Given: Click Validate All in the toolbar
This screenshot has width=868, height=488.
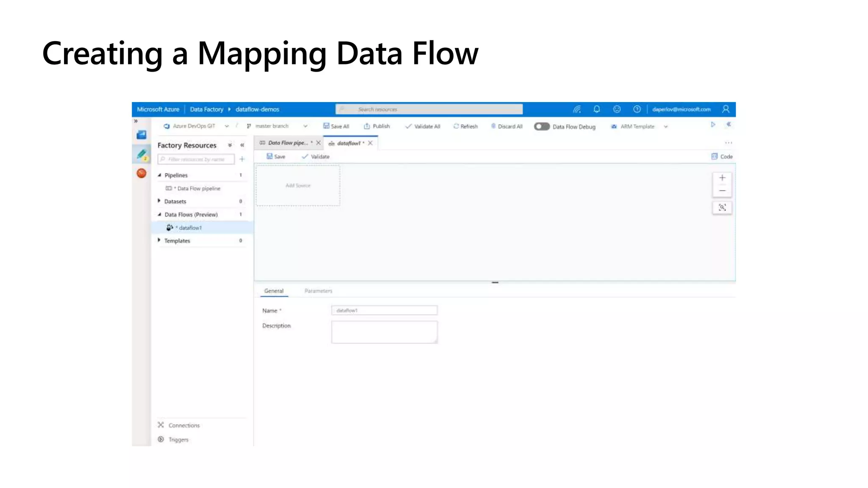Looking at the screenshot, I should coord(423,126).
